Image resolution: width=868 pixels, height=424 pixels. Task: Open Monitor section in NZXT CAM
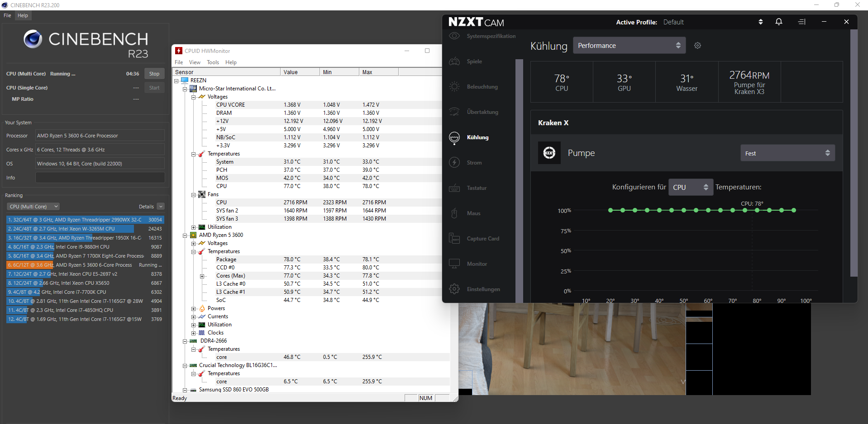click(x=477, y=264)
